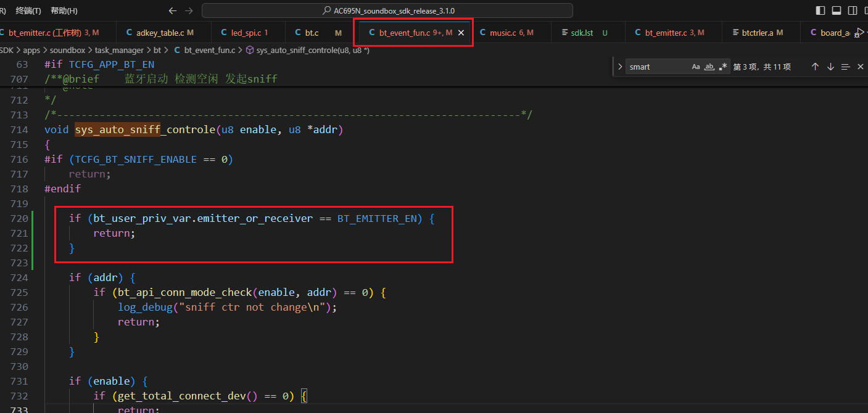868x413 pixels.
Task: Click line number 724 in the gutter
Action: [20, 277]
